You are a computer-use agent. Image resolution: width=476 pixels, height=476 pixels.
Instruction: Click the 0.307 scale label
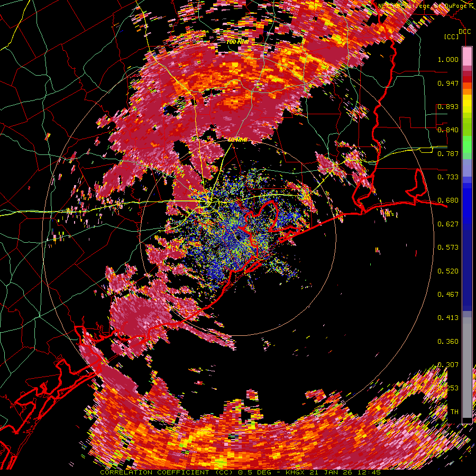click(448, 364)
